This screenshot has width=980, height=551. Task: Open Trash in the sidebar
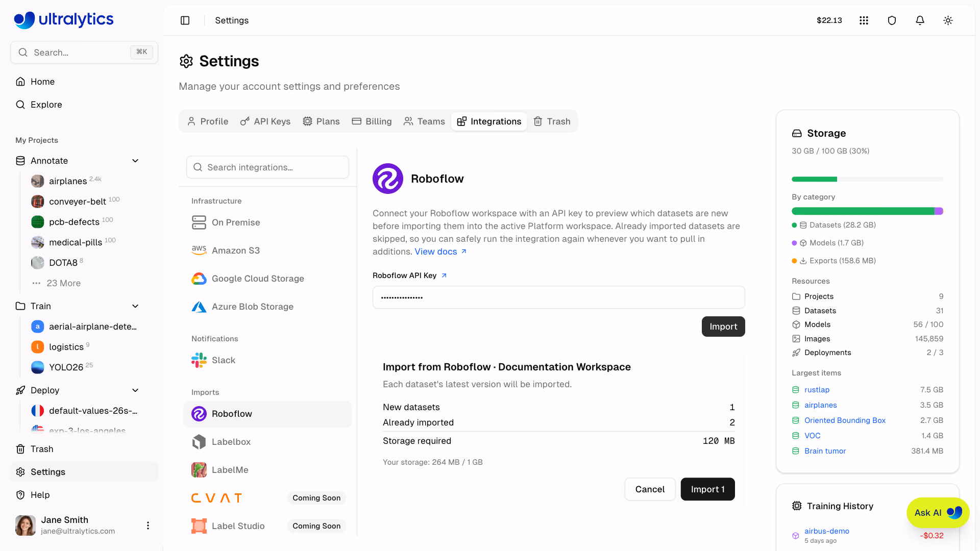pos(84,449)
